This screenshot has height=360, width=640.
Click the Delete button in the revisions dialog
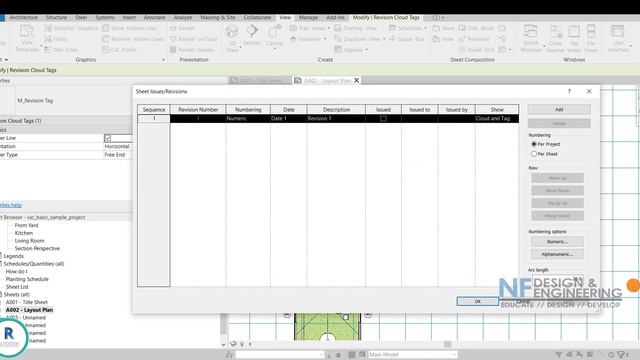tap(559, 123)
